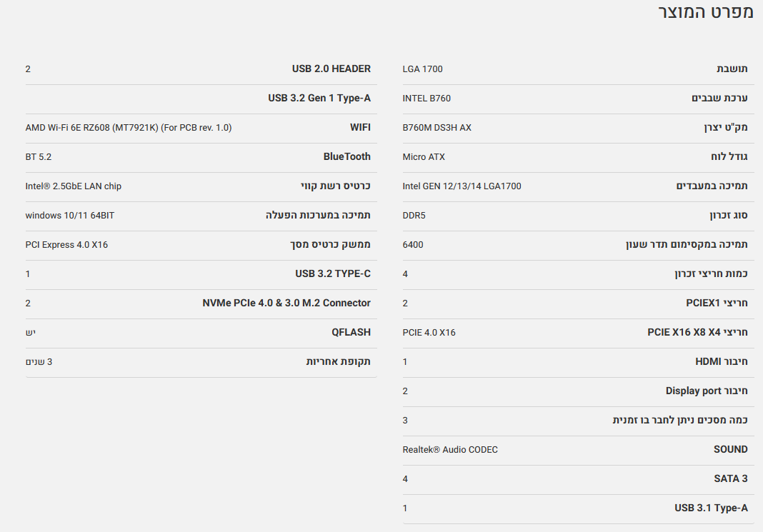Screen dimensions: 763x532
Task: Click the Micro ATX board size value
Action: (x=424, y=157)
